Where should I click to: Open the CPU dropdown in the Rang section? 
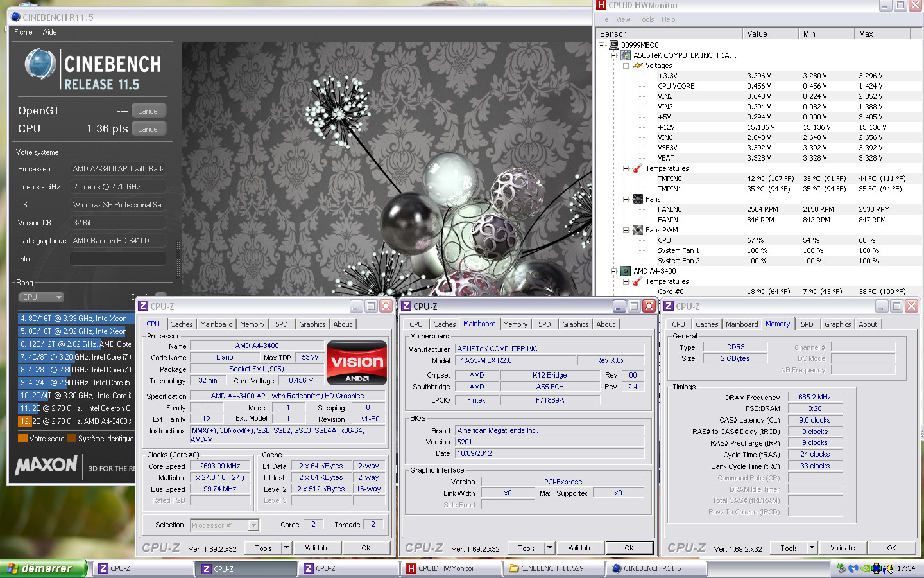(41, 297)
